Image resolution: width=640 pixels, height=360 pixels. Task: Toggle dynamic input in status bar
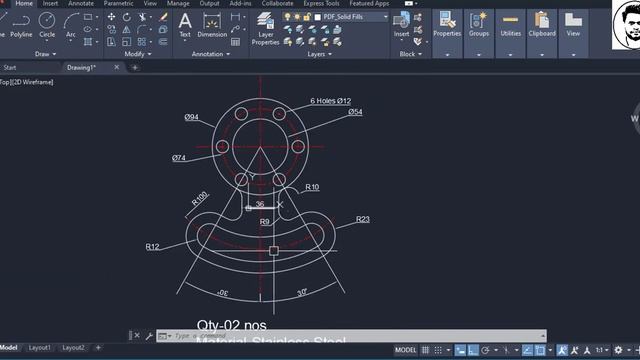coord(460,350)
